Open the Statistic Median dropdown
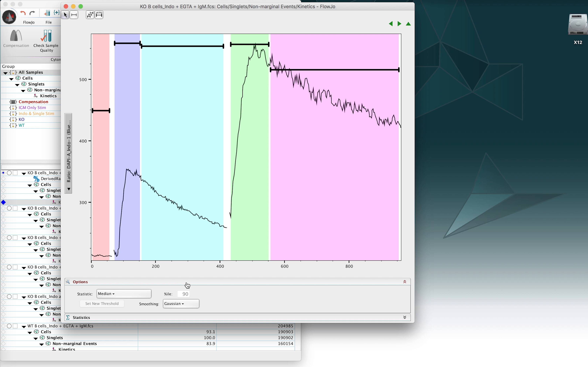This screenshot has height=367, width=588. tap(124, 294)
